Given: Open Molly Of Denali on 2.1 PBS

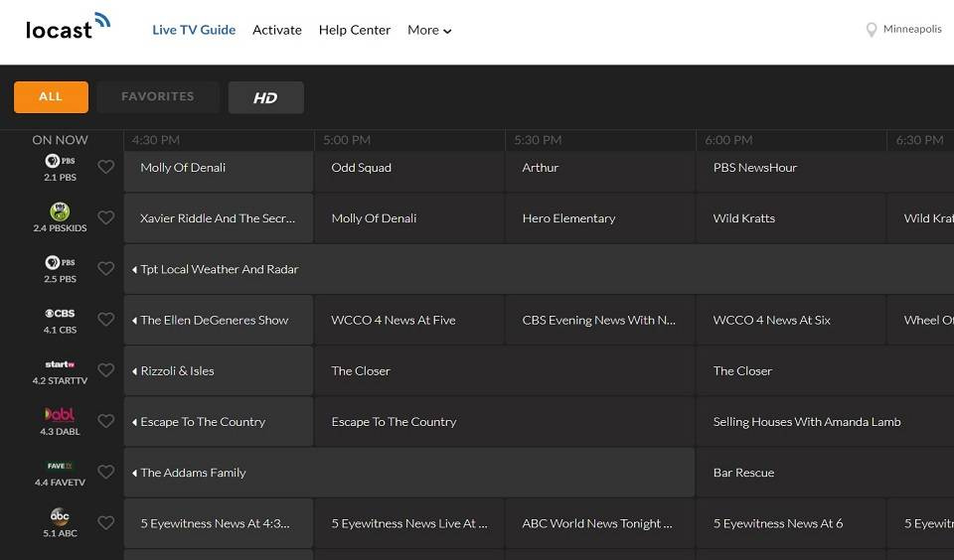Looking at the screenshot, I should [219, 172].
